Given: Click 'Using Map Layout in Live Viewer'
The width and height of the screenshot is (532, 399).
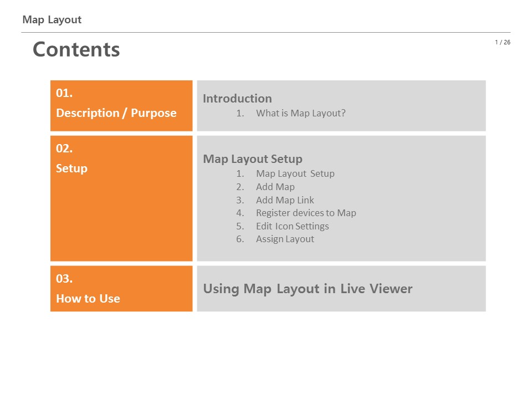Looking at the screenshot, I should pos(308,289).
